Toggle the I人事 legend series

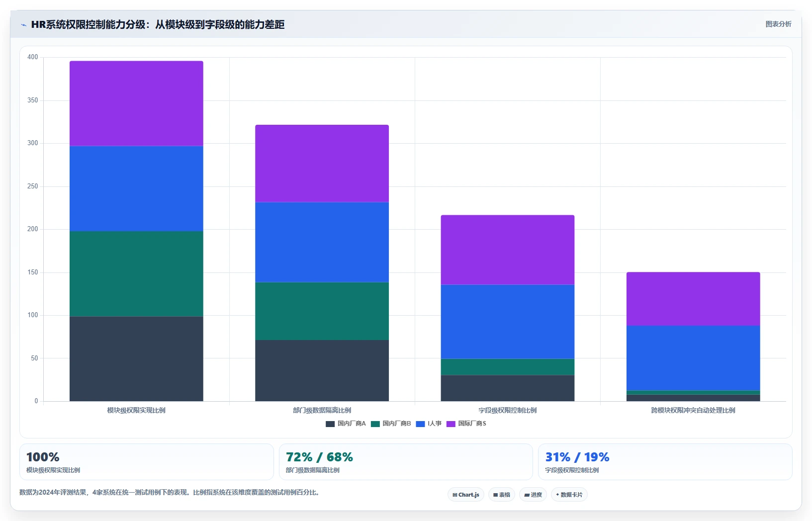point(429,424)
